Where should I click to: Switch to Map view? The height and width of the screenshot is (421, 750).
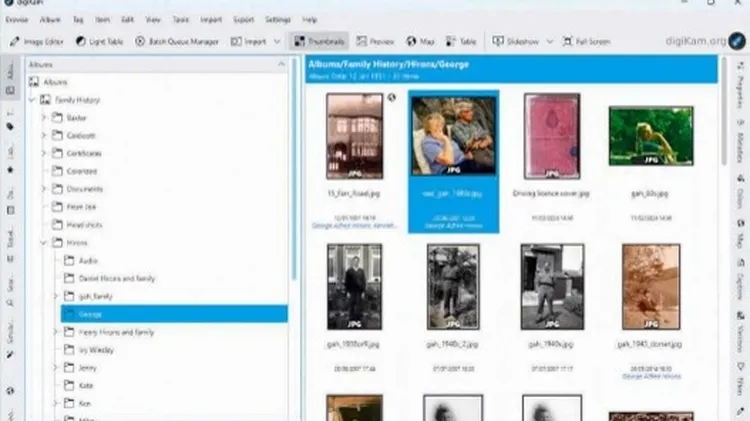coord(419,42)
